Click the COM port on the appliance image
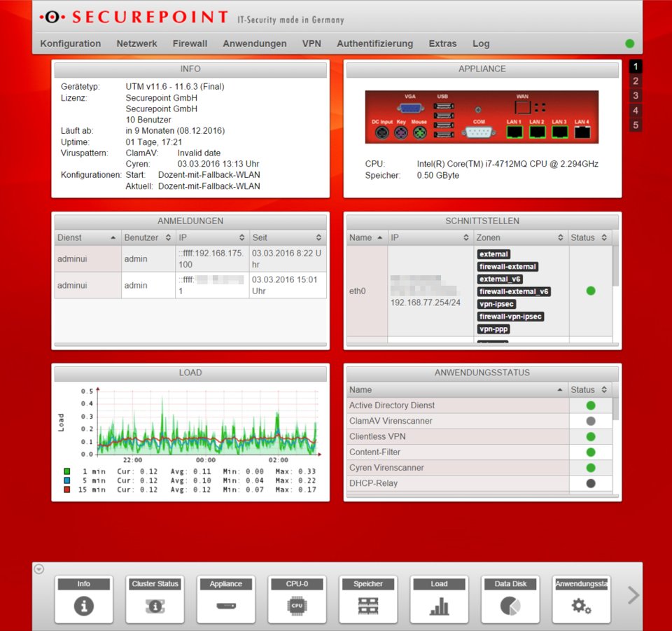This screenshot has width=672, height=631. click(x=479, y=132)
